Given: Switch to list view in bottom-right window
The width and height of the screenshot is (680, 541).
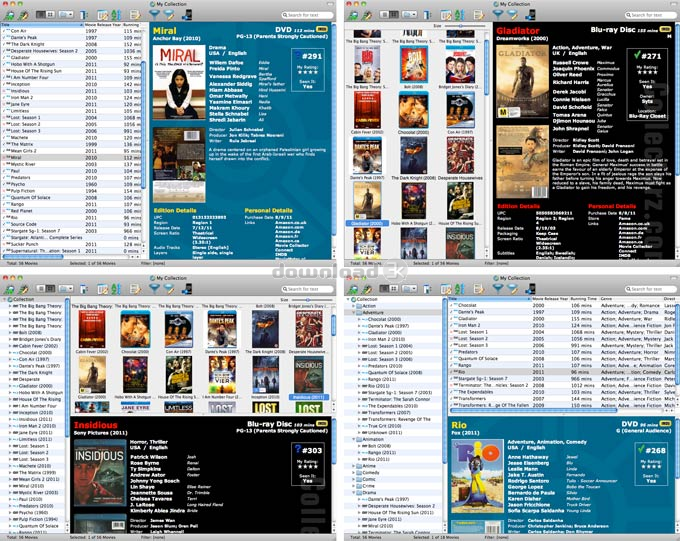Looking at the screenshot, I should (x=384, y=289).
